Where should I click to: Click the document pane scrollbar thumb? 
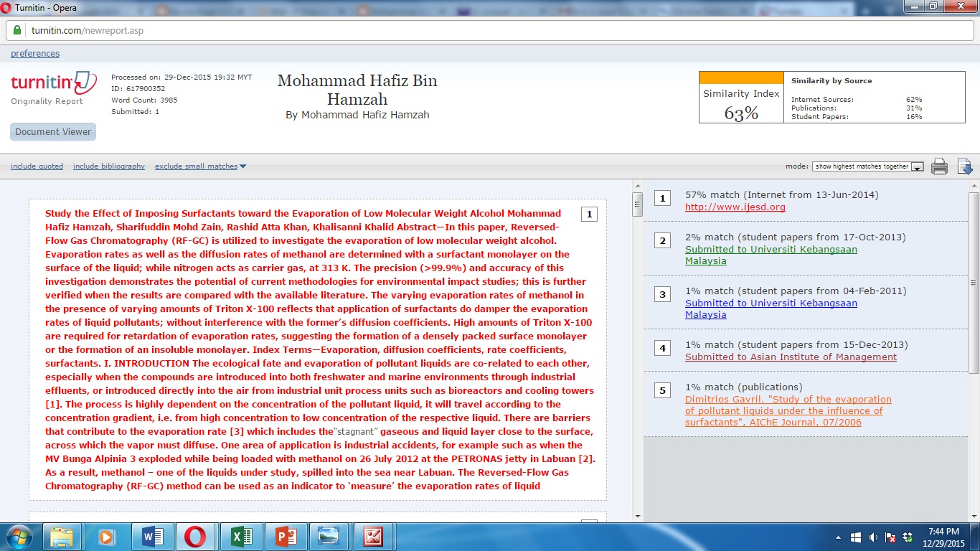click(x=637, y=204)
